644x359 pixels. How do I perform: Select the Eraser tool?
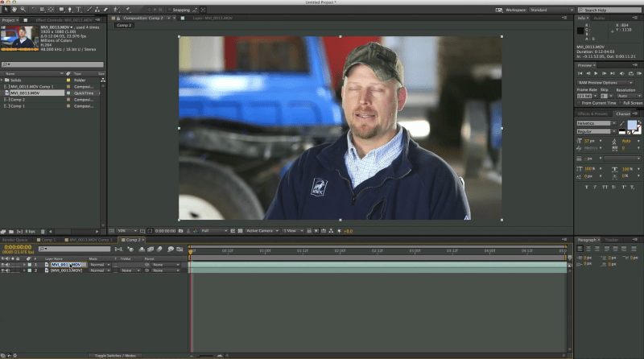tap(105, 9)
